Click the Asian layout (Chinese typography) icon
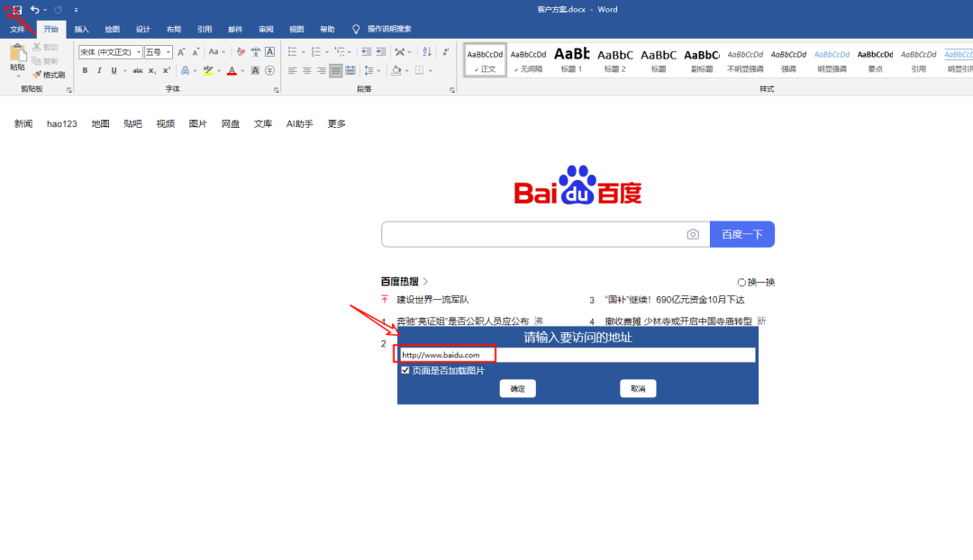This screenshot has width=973, height=560. click(400, 52)
